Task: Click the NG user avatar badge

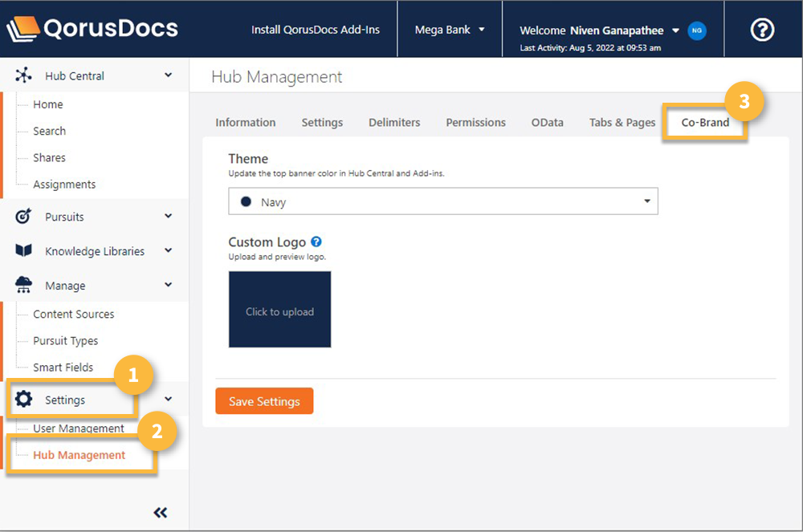Action: [x=696, y=30]
